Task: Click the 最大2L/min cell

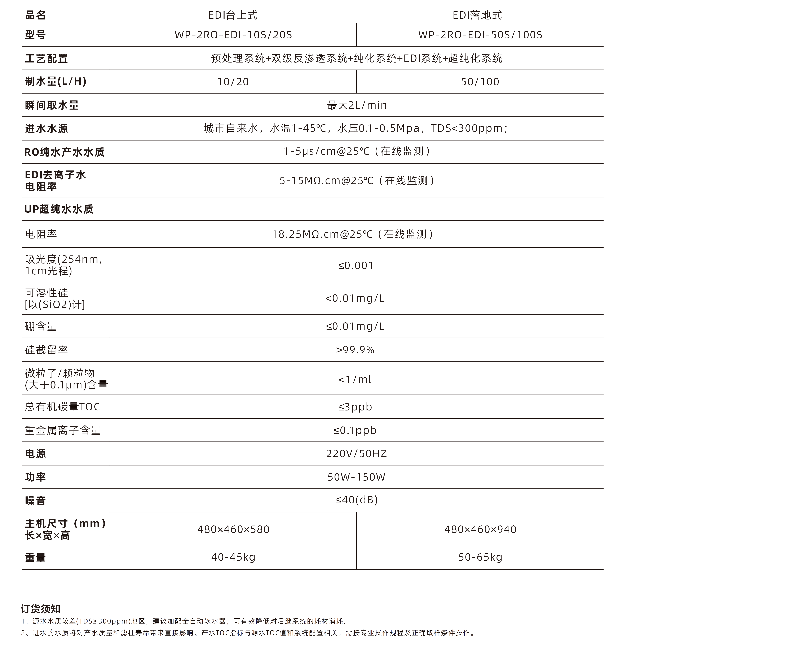Action: 357,105
